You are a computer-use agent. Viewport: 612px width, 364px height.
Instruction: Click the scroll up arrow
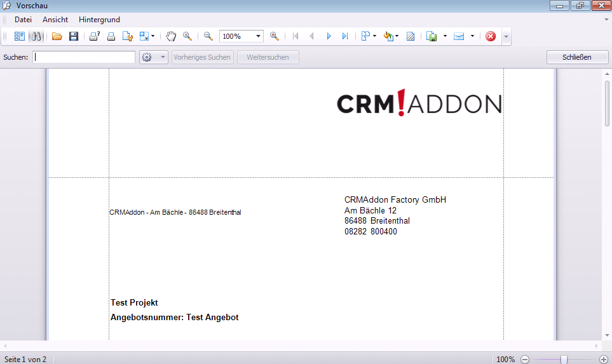pos(607,74)
